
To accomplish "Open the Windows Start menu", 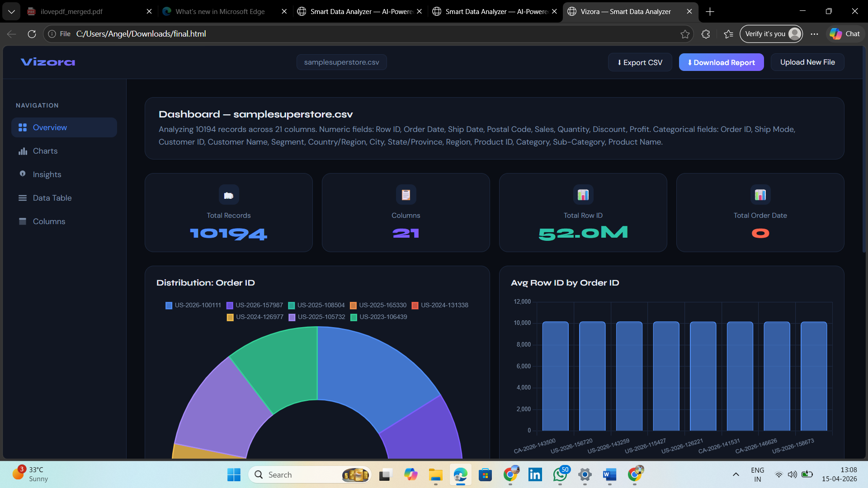I will tap(234, 475).
